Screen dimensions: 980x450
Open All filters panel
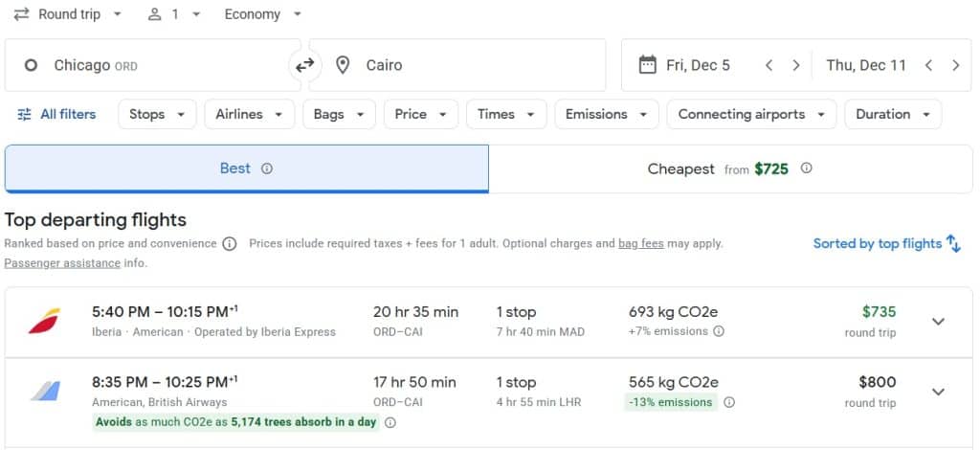(x=56, y=114)
